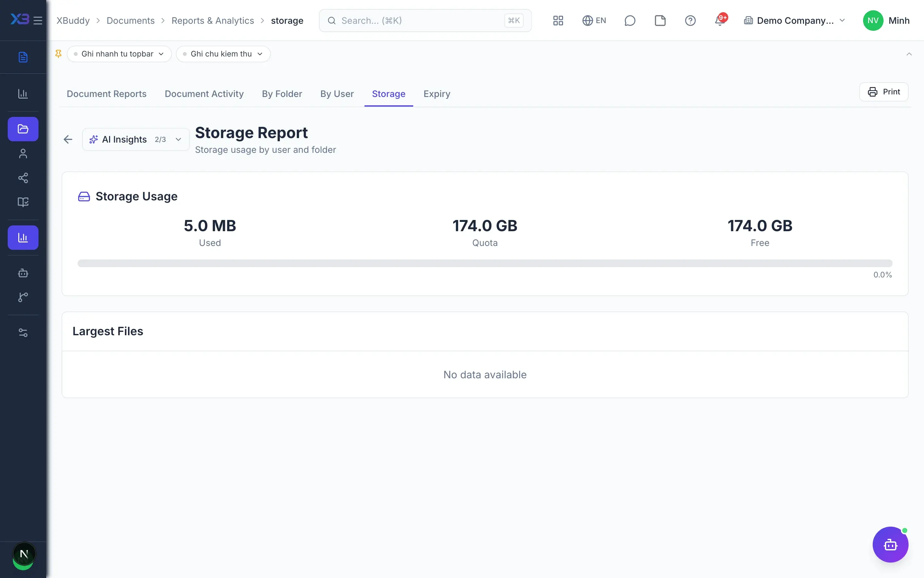Click the storage usage progress bar
924x578 pixels.
485,263
